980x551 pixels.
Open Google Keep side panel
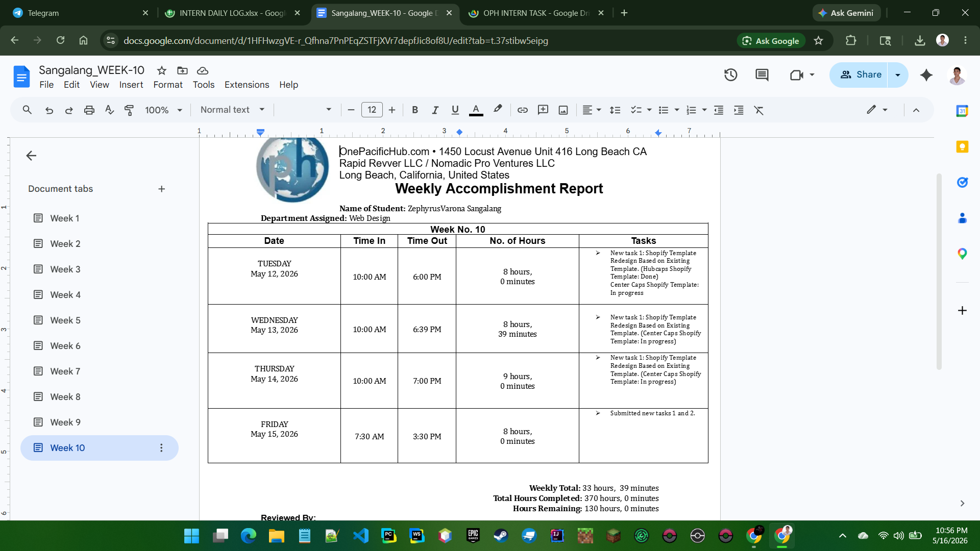coord(962,147)
